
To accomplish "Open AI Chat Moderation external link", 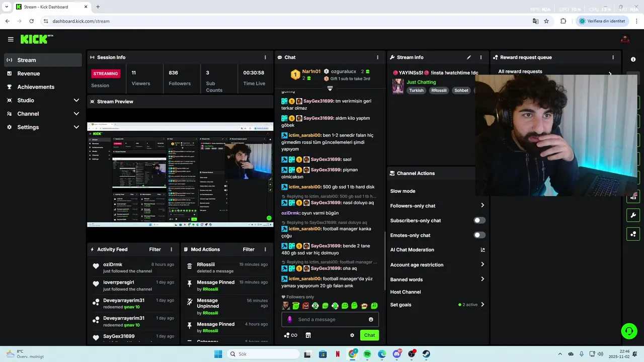I will [x=482, y=250].
